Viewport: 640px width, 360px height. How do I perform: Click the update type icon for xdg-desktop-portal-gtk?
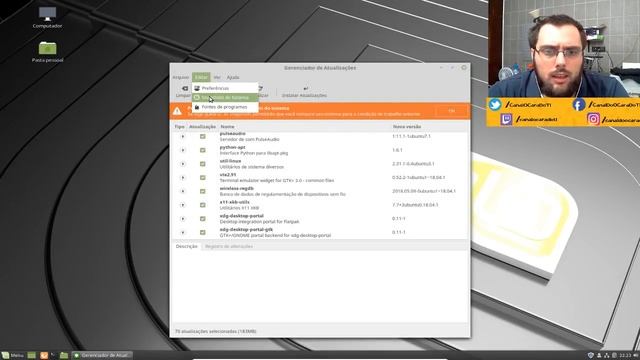[182, 232]
